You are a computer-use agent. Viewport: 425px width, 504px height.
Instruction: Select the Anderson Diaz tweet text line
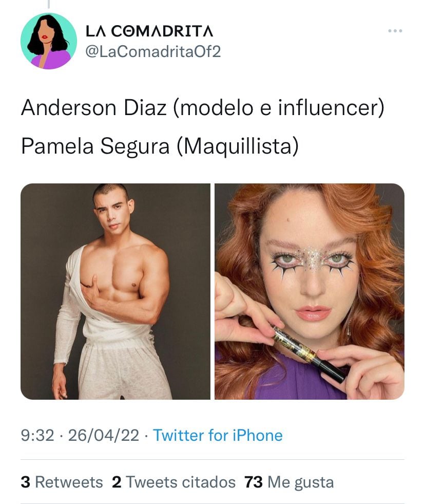(203, 108)
